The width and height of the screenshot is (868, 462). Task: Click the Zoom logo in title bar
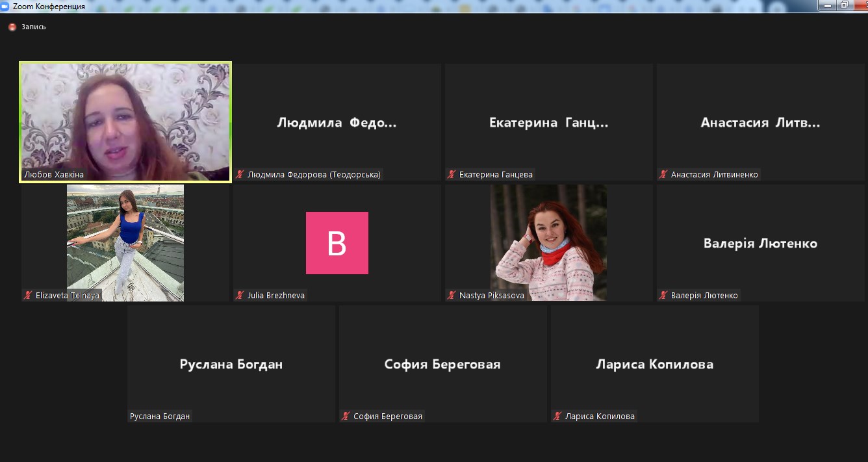point(5,6)
